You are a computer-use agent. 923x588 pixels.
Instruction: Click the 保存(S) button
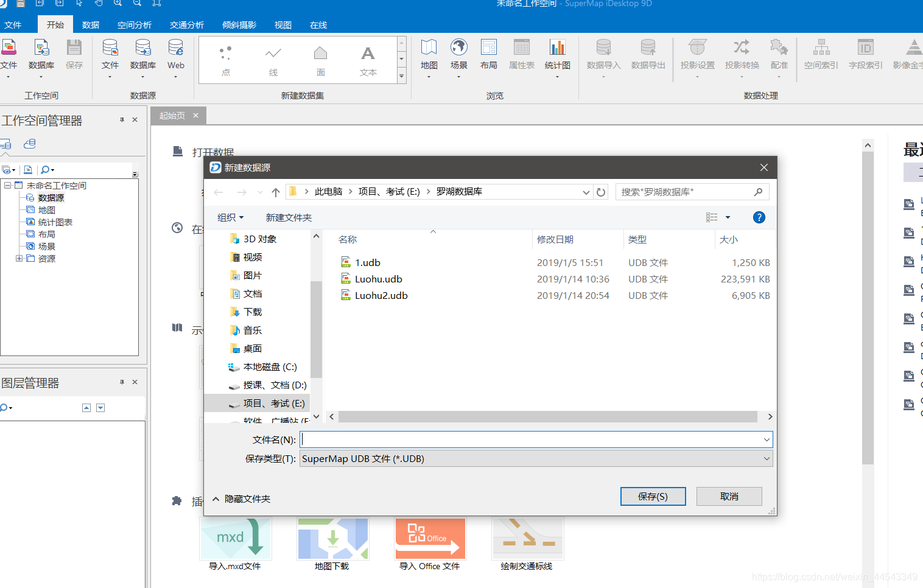coord(653,497)
